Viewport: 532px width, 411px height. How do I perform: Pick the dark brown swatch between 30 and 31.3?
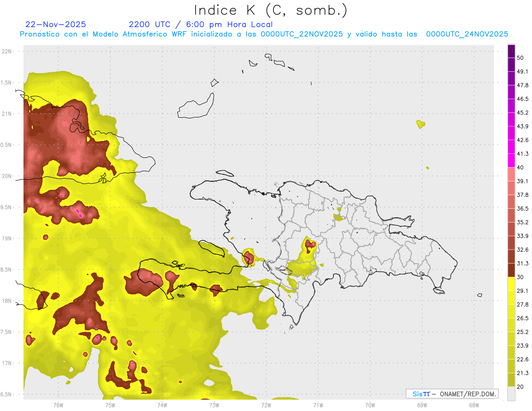tap(511, 270)
